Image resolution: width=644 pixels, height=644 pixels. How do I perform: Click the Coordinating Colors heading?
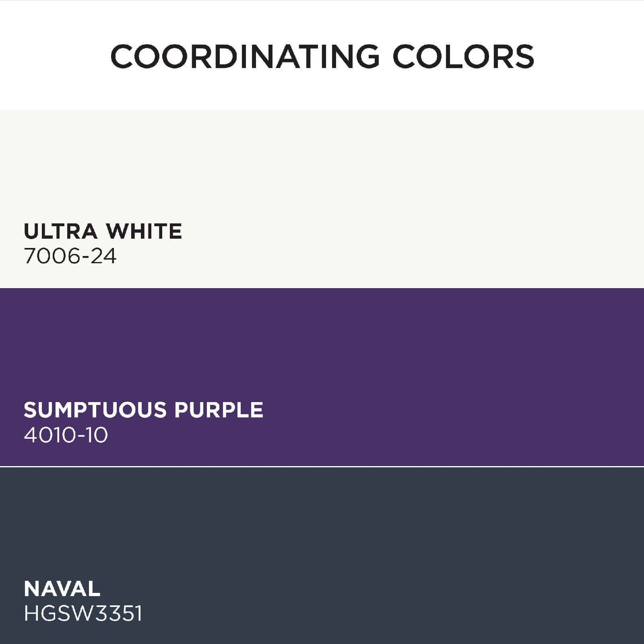322,56
